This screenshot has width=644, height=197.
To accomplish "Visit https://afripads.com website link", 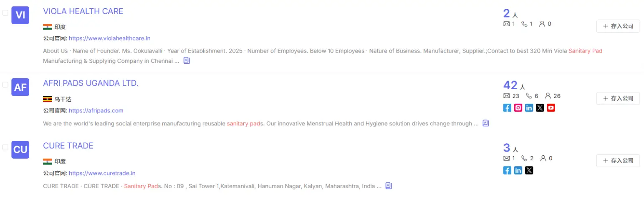I will point(96,111).
